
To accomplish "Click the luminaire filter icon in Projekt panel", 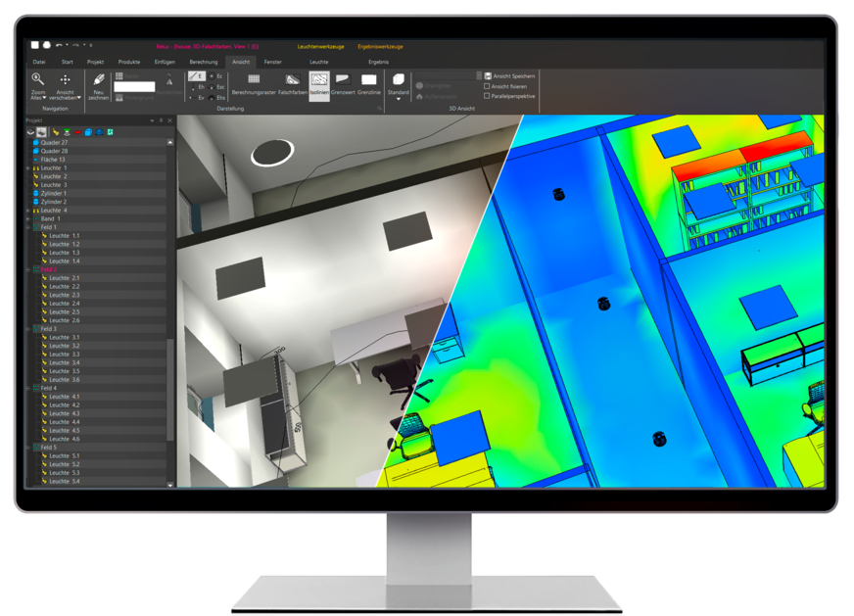I will coord(55,131).
